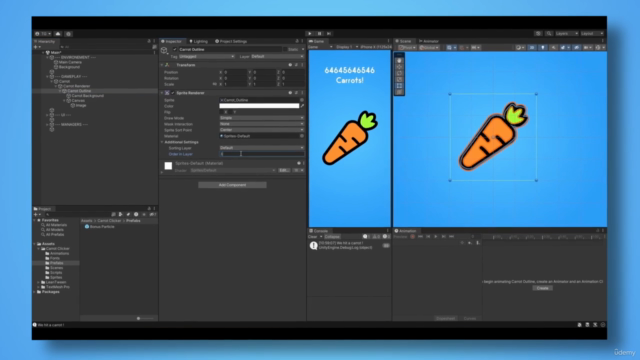640x360 pixels.
Task: Open the Material object picker circle
Action: (x=302, y=136)
